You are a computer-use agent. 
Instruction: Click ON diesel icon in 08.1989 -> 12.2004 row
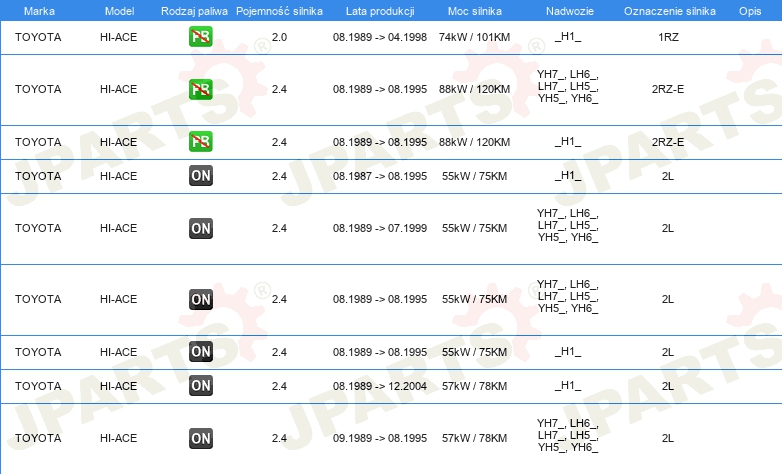pyautogui.click(x=200, y=386)
